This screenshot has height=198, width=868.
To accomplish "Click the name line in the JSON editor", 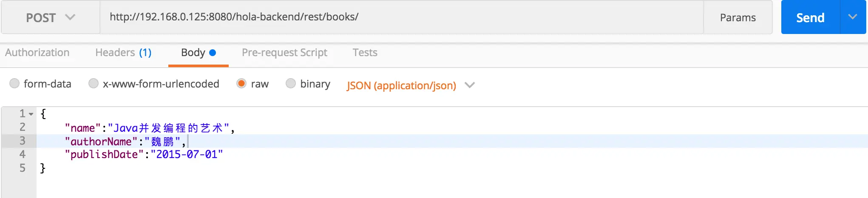I will click(149, 128).
